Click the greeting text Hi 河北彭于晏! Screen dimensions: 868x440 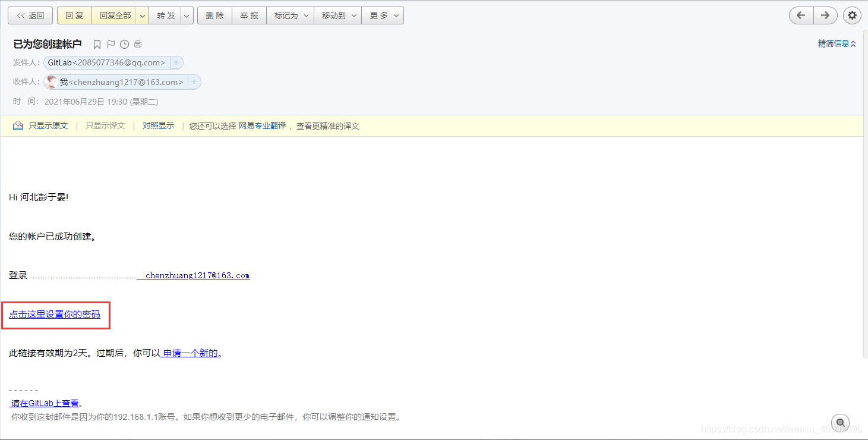point(39,197)
